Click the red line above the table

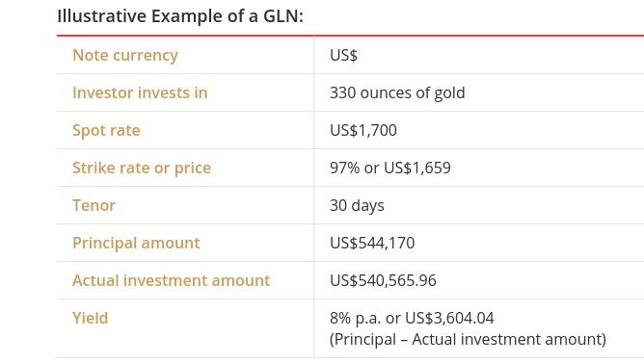click(x=350, y=36)
